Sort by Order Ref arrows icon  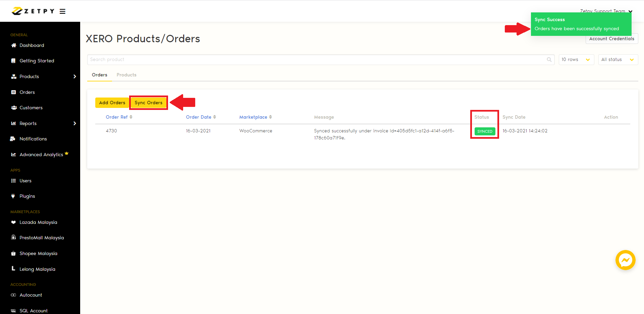pos(131,117)
